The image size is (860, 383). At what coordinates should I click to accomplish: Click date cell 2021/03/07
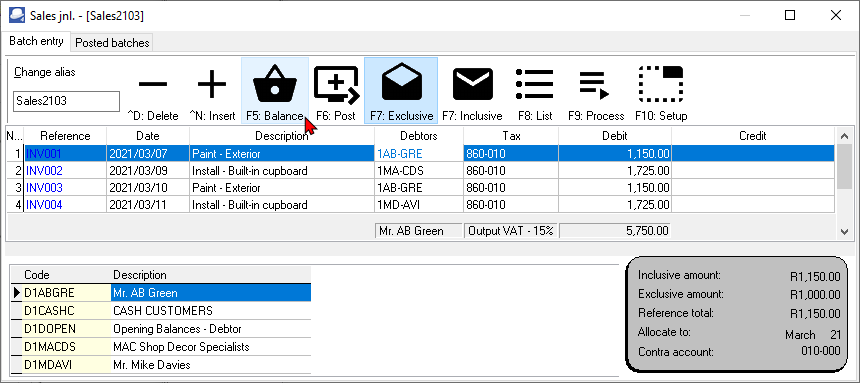[148, 154]
